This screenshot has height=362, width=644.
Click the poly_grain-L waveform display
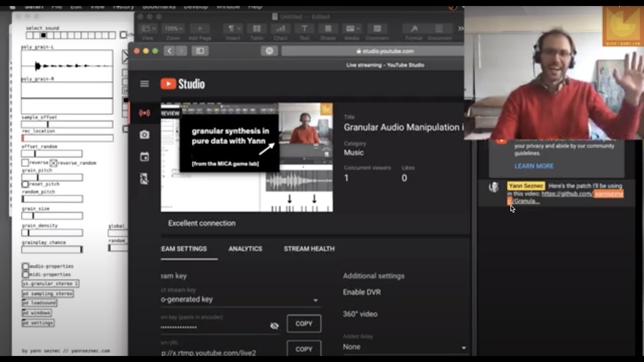point(67,65)
